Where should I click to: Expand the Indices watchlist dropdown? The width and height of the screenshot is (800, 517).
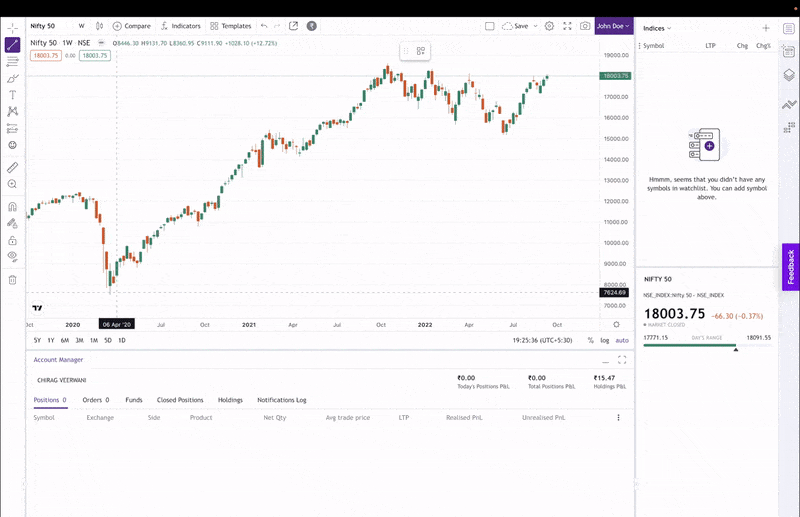click(657, 28)
